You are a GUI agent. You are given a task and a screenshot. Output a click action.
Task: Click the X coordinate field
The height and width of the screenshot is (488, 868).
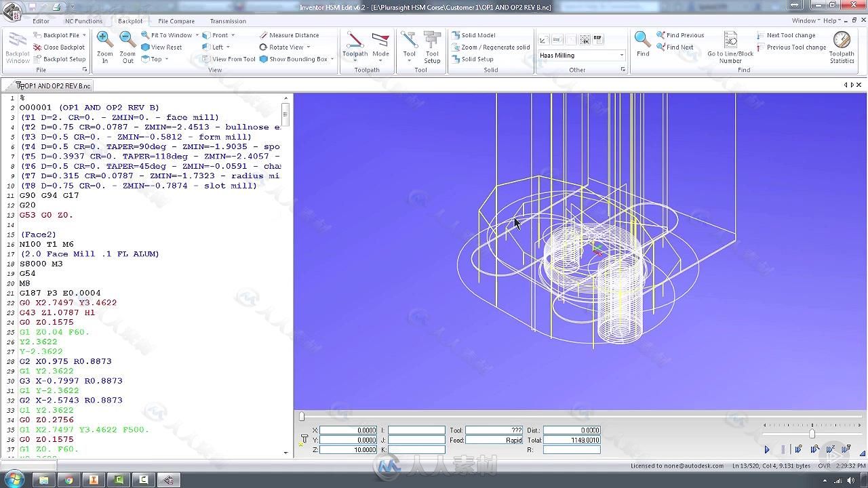click(x=349, y=430)
